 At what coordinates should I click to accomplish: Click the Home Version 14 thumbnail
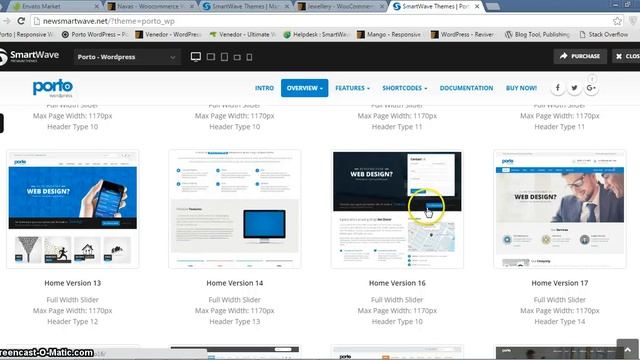click(x=235, y=209)
